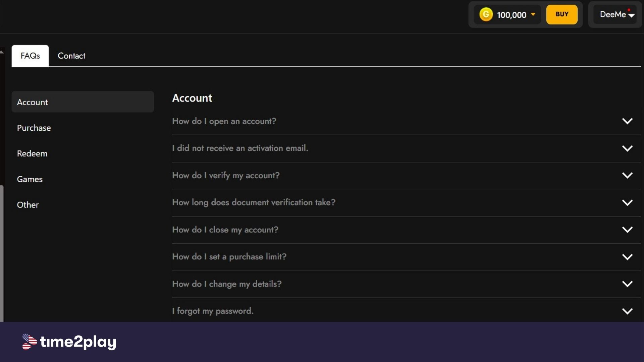
Task: Expand chevron for purchase limit question
Action: pyautogui.click(x=627, y=257)
